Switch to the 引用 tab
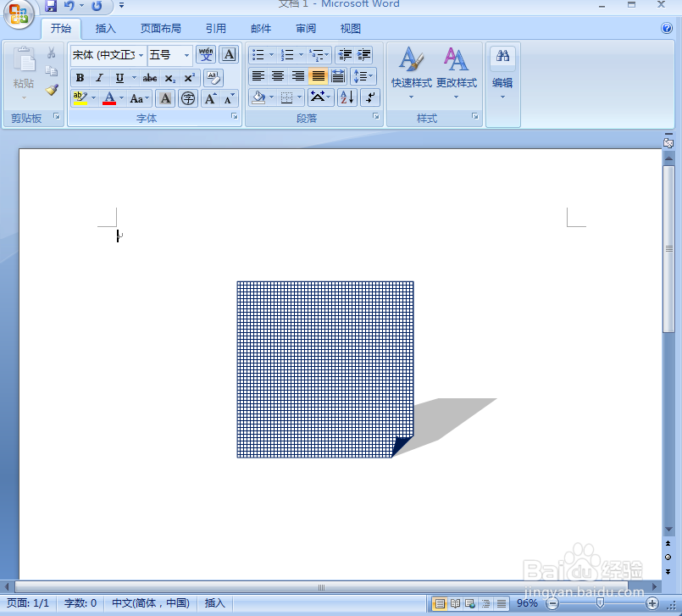Image resolution: width=682 pixels, height=616 pixels. [x=216, y=29]
